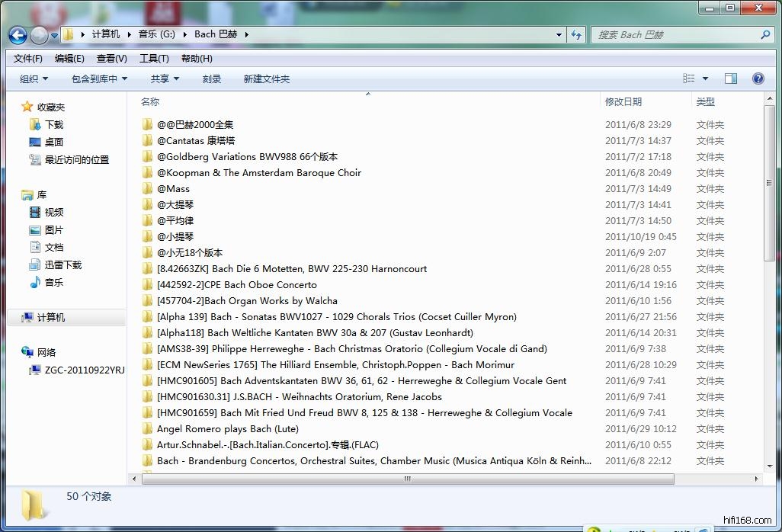This screenshot has width=782, height=532.
Task: Open the 工具(T) menu
Action: pos(154,59)
